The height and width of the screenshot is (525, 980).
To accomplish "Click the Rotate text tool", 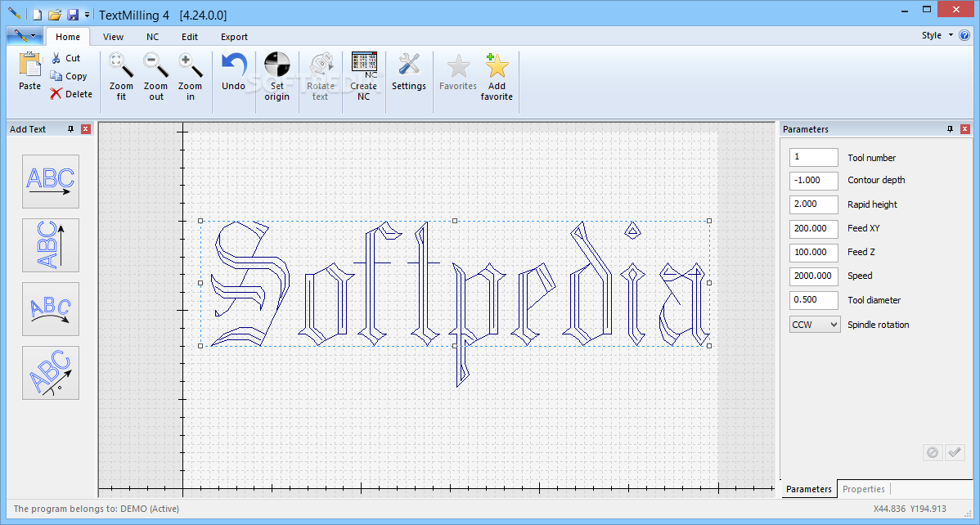I will tap(320, 76).
